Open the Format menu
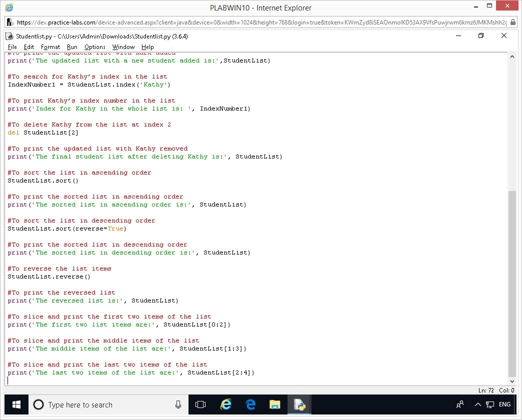 coord(50,47)
